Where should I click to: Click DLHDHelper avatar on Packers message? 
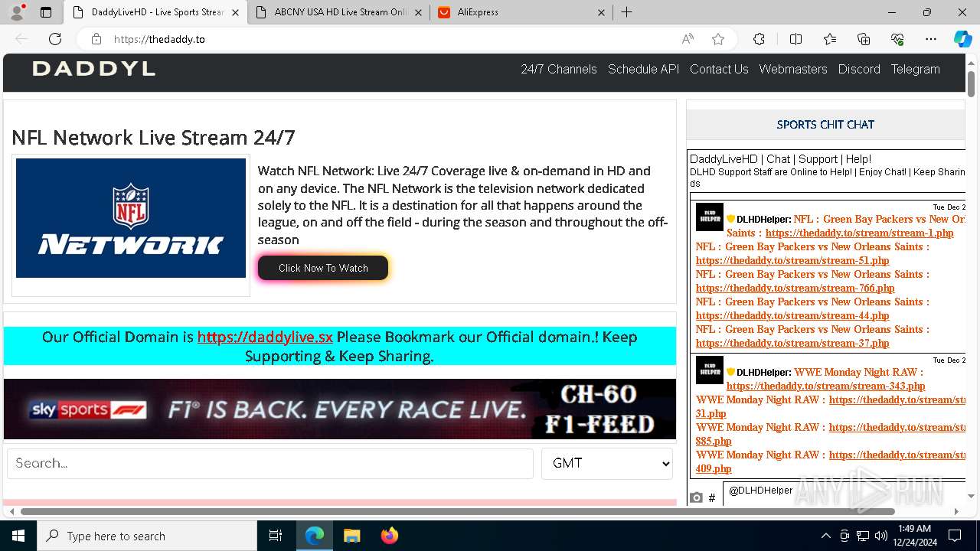[x=709, y=217]
